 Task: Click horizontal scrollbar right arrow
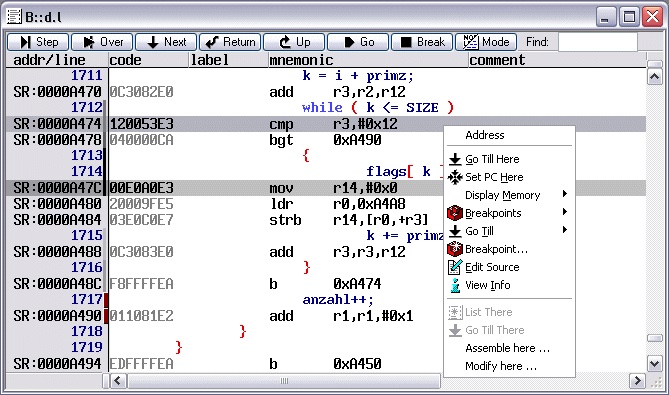coord(637,380)
